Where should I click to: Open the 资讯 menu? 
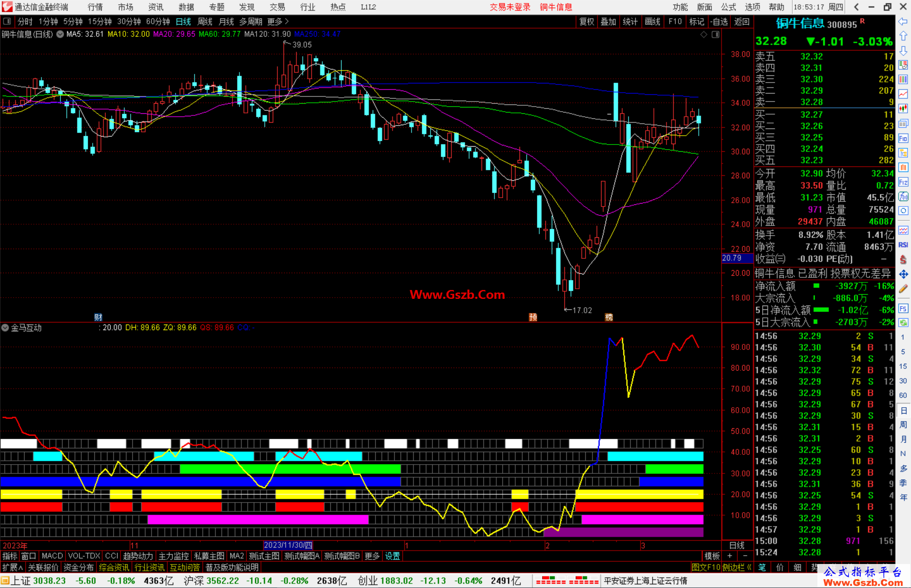click(x=156, y=7)
